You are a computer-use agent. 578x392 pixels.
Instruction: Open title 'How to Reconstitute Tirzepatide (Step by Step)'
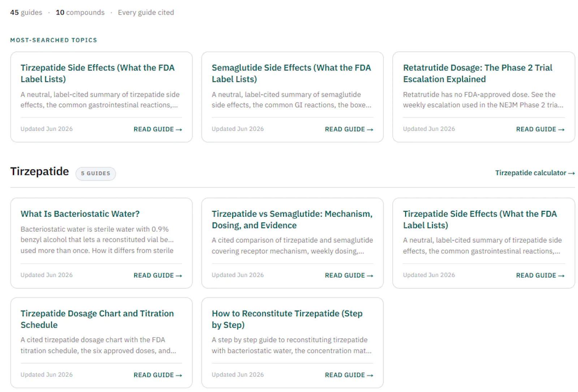[287, 319]
